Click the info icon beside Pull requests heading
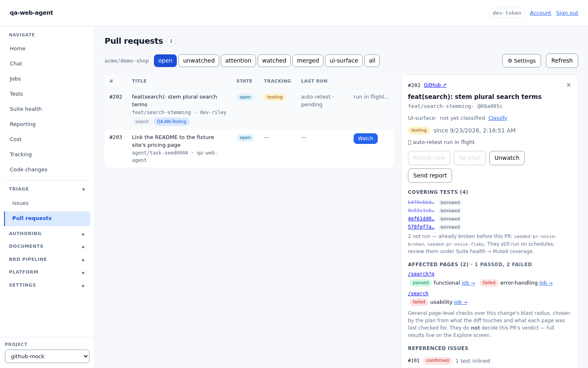 point(171,41)
